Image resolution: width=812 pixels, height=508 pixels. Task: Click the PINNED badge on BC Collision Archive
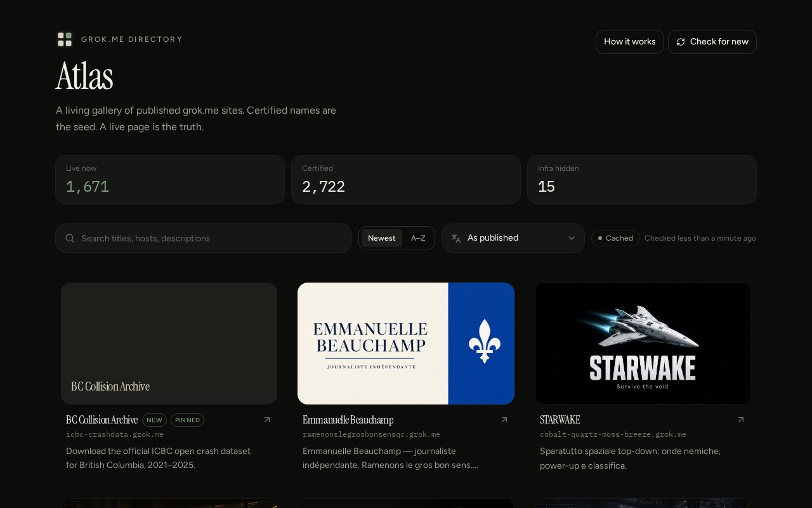click(187, 420)
